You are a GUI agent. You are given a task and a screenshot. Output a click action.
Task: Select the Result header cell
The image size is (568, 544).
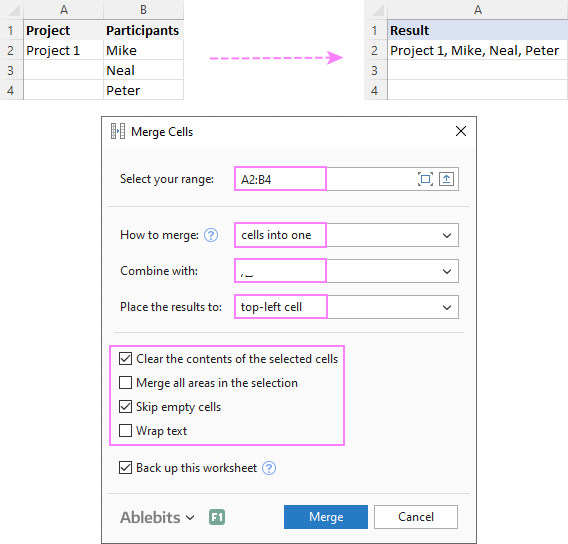(477, 30)
